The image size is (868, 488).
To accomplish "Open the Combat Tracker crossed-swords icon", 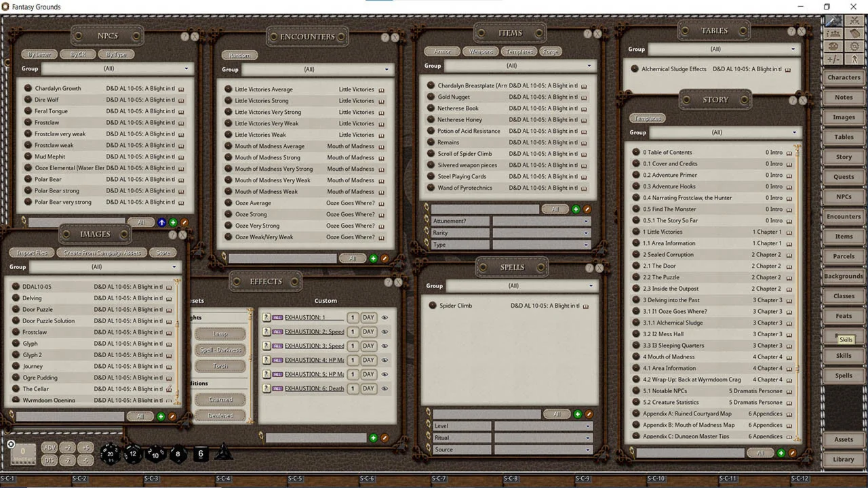I will click(x=854, y=21).
